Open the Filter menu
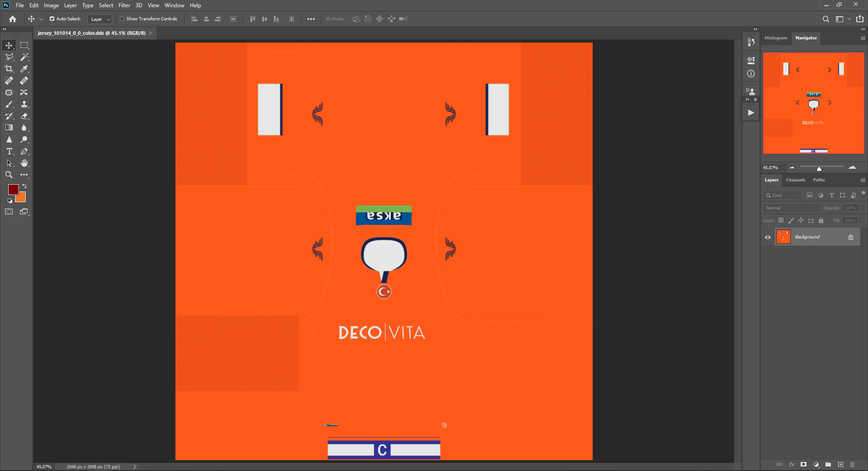The height and width of the screenshot is (471, 868). (x=124, y=5)
